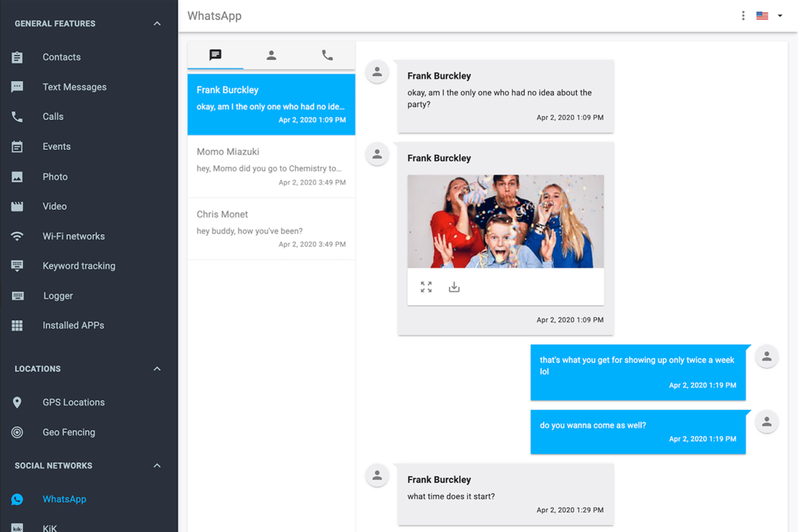Open Geo Fencing
Image resolution: width=798 pixels, height=532 pixels.
point(69,432)
